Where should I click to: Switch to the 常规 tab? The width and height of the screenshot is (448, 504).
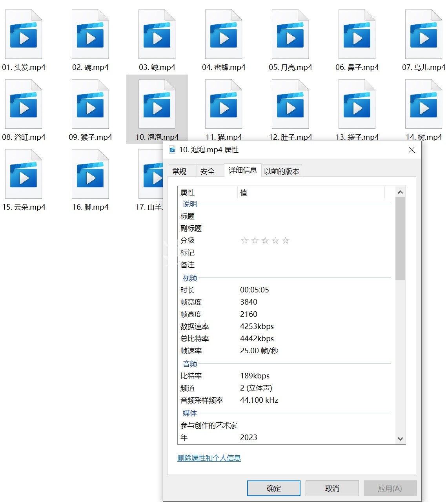tap(180, 171)
